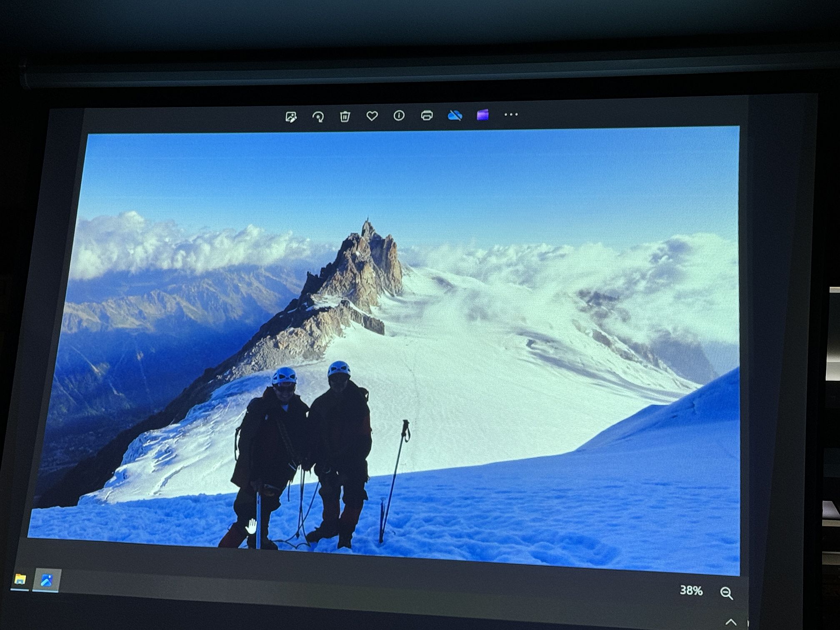Open File Explorer from the taskbar
Screen dimensions: 840x630
(x=20, y=580)
